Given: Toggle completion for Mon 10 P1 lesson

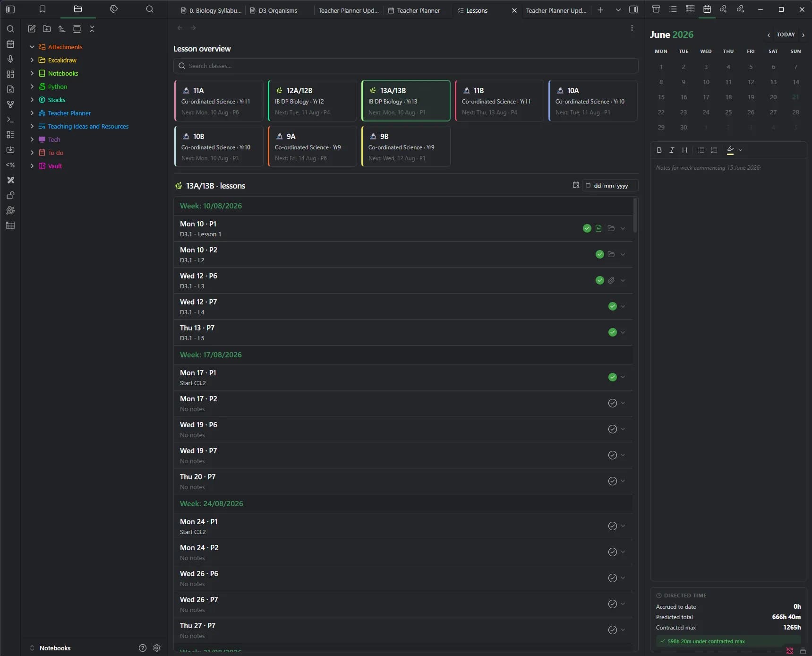Looking at the screenshot, I should click(587, 228).
